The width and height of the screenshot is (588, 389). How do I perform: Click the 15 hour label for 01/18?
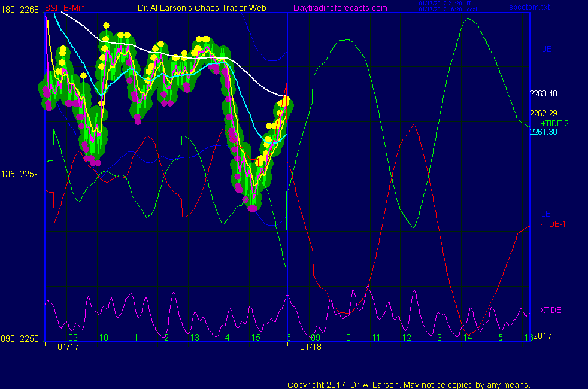498,338
